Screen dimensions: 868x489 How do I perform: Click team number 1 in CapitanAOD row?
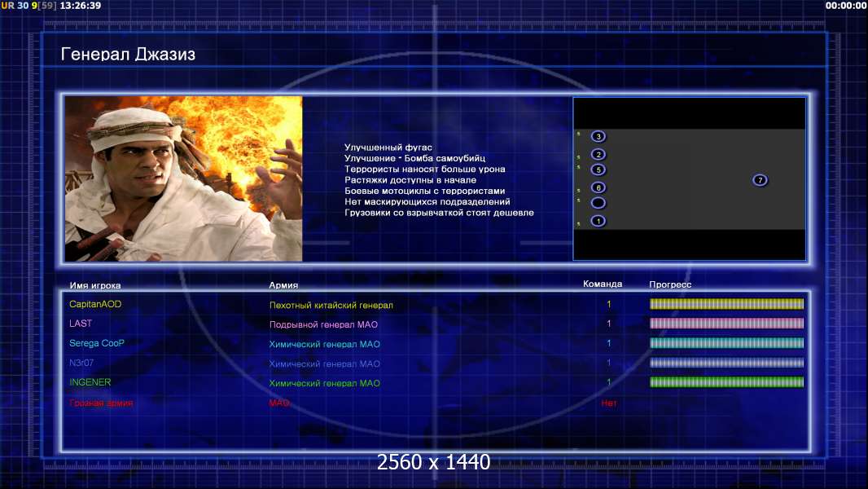coord(609,304)
